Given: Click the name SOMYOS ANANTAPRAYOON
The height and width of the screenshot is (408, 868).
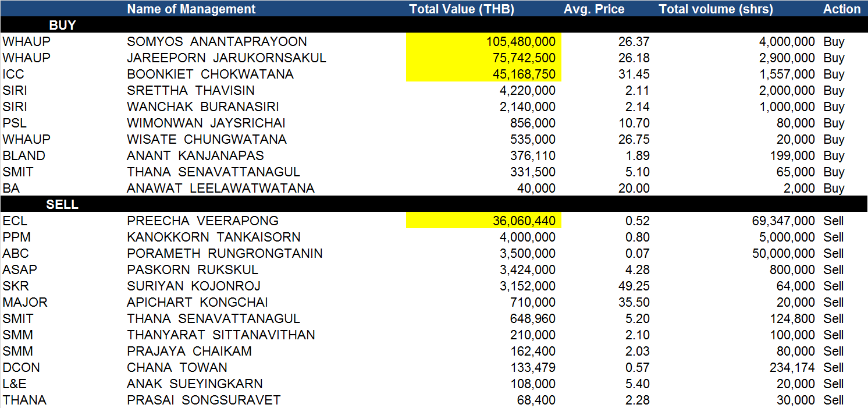Looking at the screenshot, I should point(217,41).
